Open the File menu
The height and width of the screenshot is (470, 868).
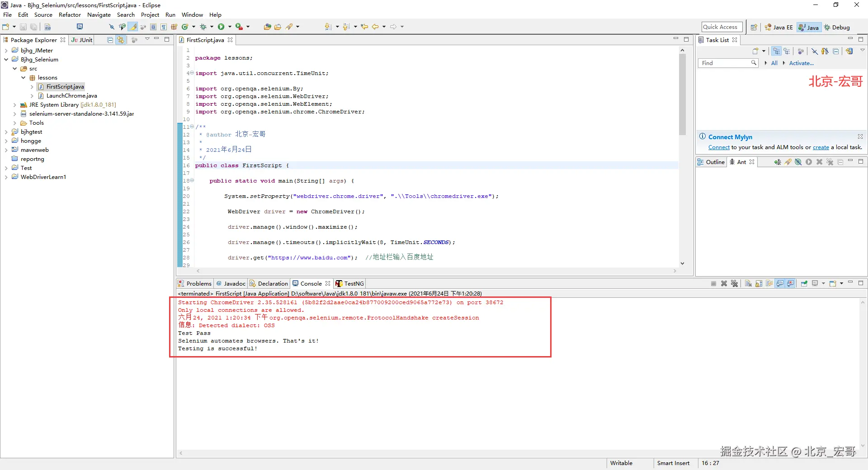[8, 15]
